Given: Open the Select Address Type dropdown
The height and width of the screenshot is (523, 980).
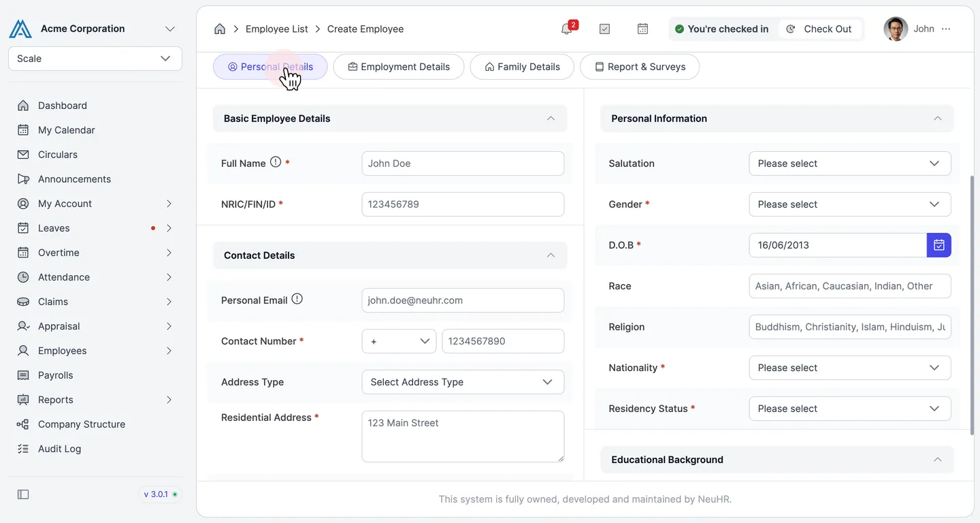Looking at the screenshot, I should 463,382.
